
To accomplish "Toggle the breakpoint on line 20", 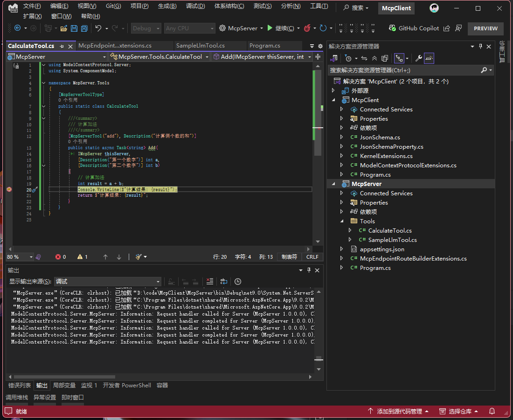I will tap(9, 190).
